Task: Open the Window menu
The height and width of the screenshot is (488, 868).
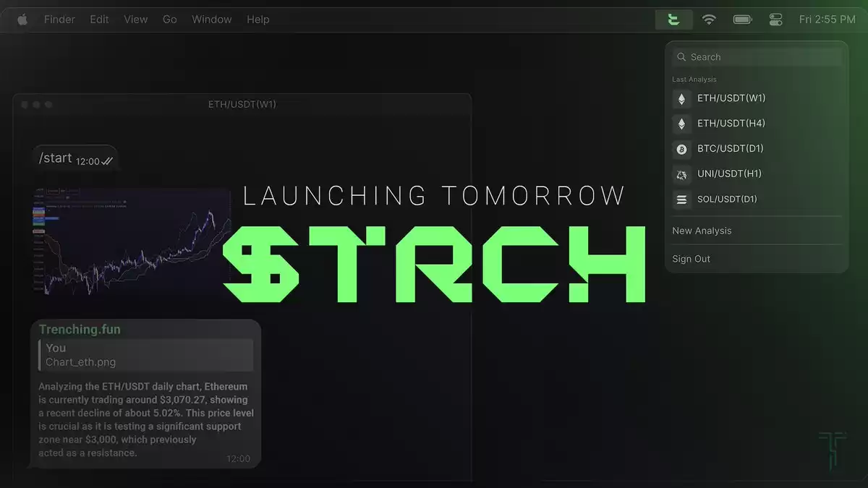Action: pyautogui.click(x=212, y=20)
